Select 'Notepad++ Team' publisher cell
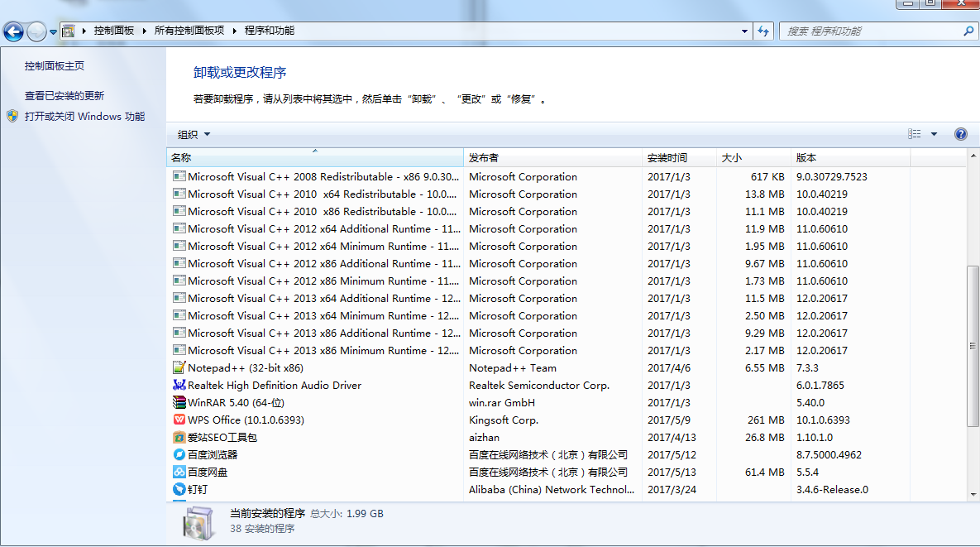This screenshot has height=547, width=980. coord(513,368)
